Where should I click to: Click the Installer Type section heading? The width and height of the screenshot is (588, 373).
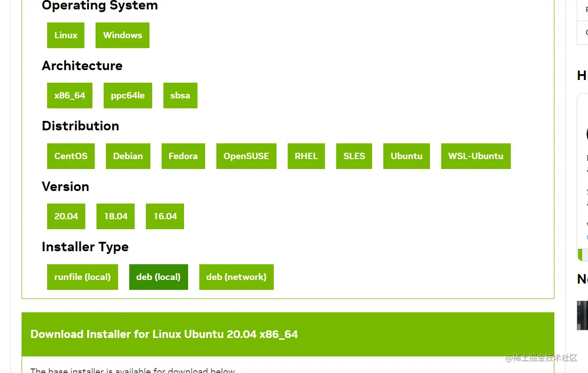pos(85,247)
